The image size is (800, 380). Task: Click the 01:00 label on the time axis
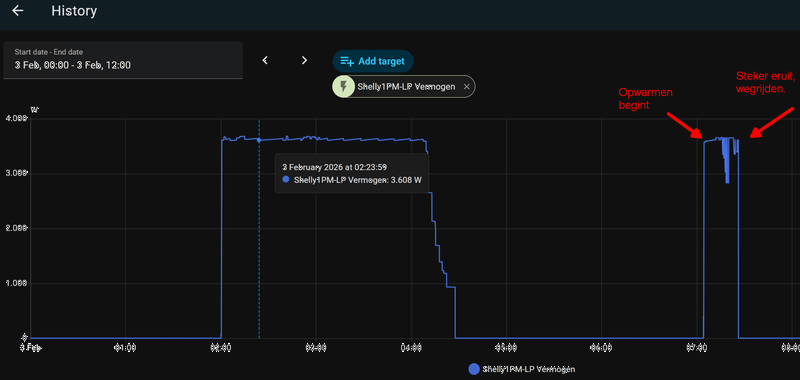tap(126, 348)
